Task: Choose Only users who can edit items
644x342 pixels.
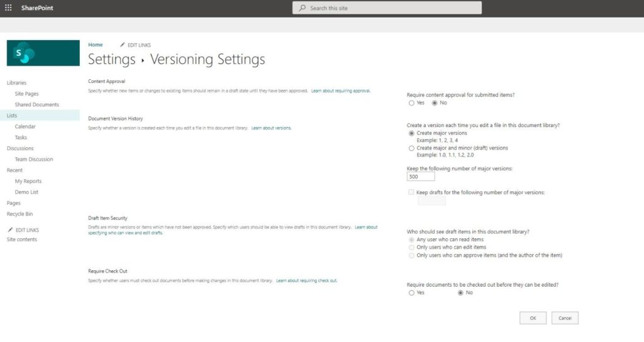Action: 411,247
